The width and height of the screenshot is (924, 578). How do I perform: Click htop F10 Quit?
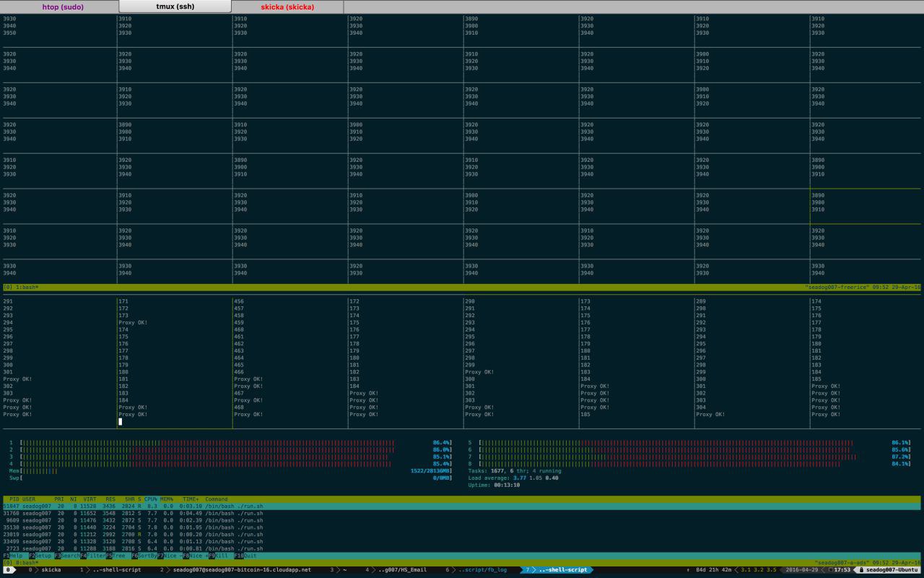pos(245,556)
